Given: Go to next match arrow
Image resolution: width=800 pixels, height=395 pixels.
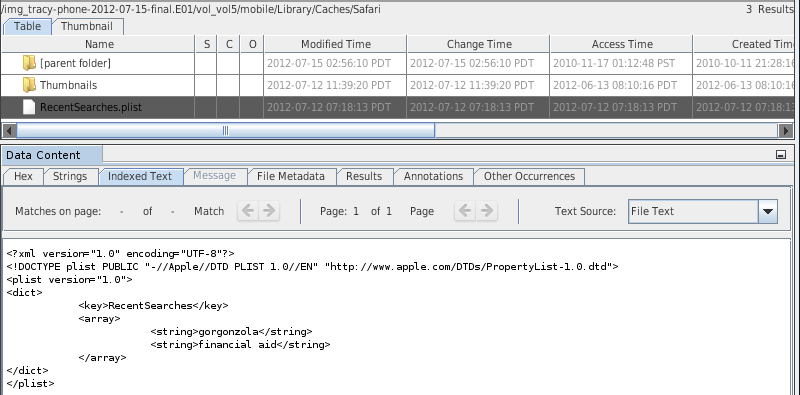Looking at the screenshot, I should 269,211.
